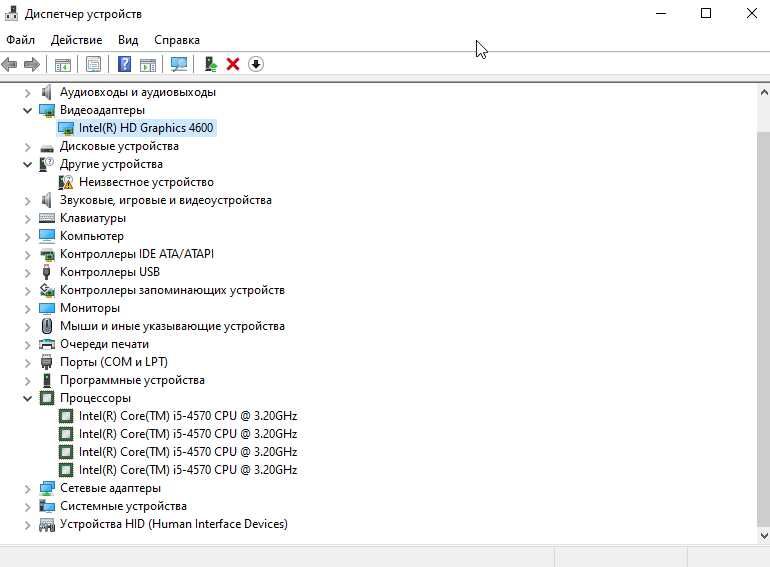Open the blue Help toolbar icon
The height and width of the screenshot is (567, 770).
pyautogui.click(x=124, y=64)
